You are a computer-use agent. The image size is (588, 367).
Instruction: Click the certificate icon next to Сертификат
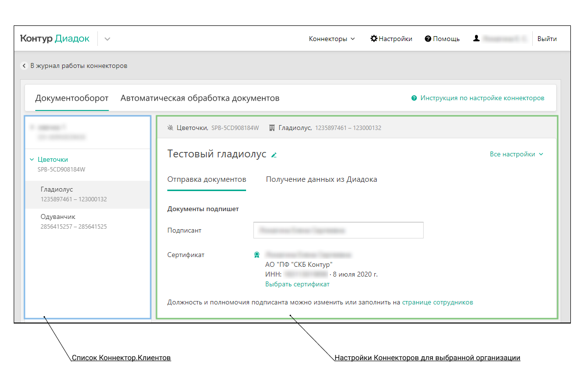point(257,255)
